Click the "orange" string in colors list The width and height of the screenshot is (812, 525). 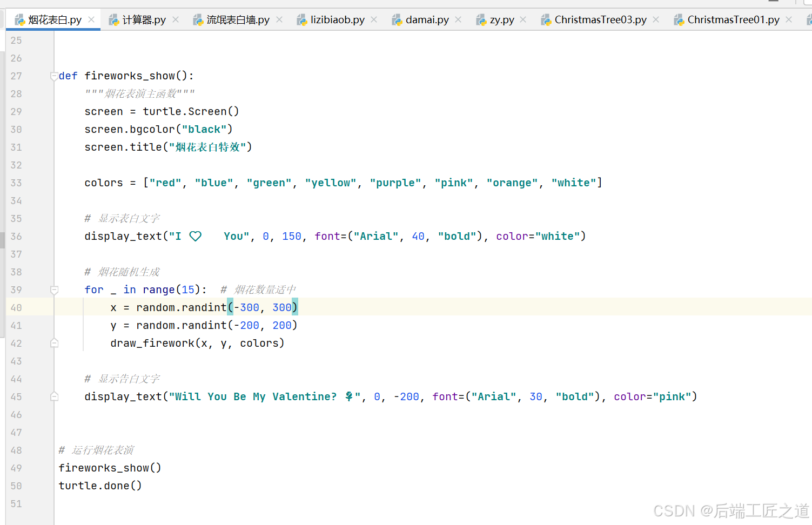(x=512, y=183)
